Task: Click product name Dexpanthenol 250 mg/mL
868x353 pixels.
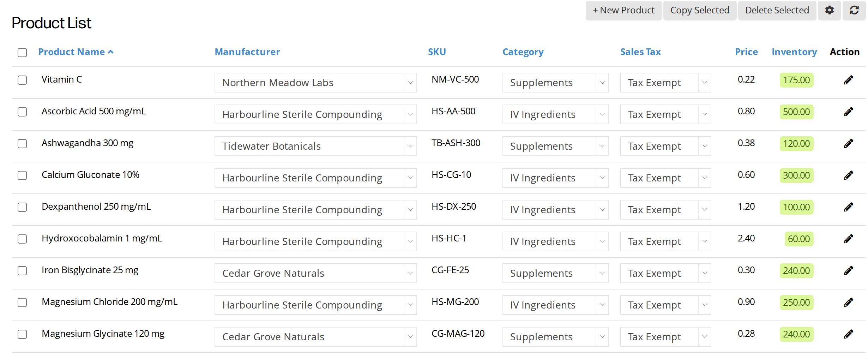Action: click(96, 207)
